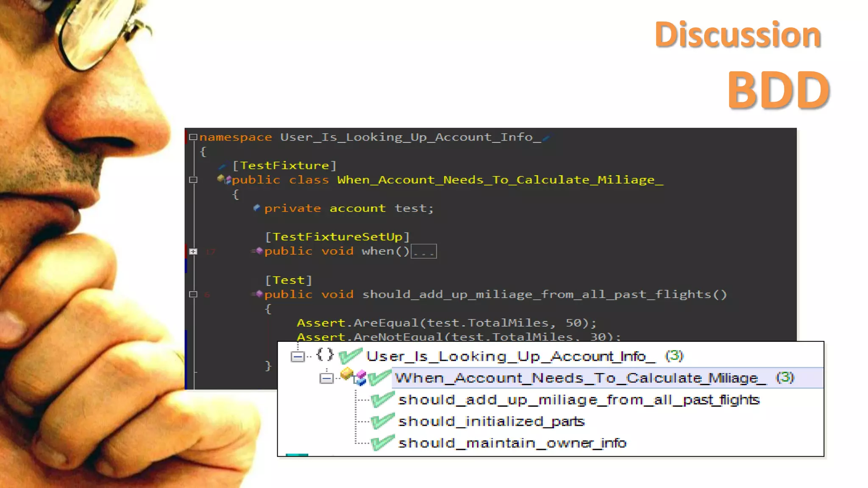
Task: Collapse the namespace User_Is_Looking_Up_Account_Info_ code block
Action: coord(193,137)
